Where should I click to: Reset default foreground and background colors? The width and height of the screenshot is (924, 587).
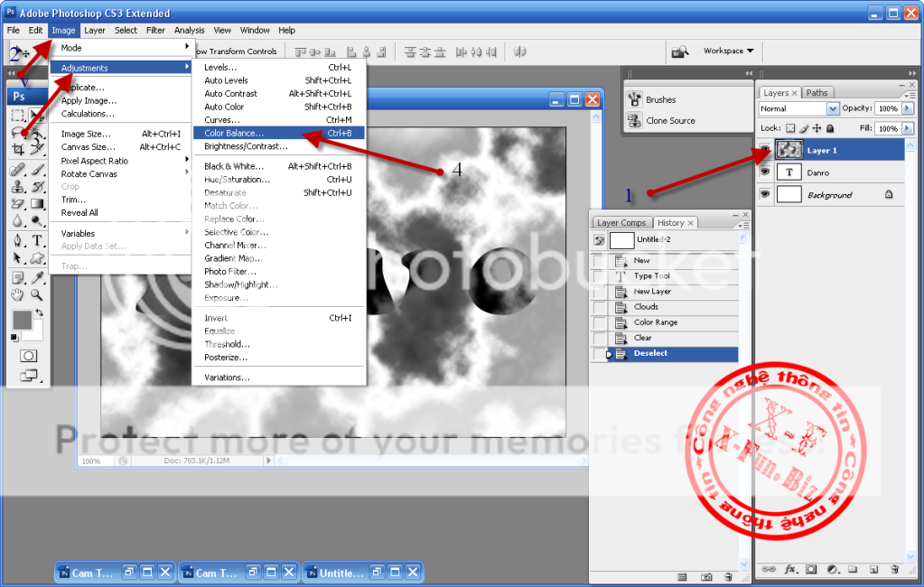coord(14,338)
